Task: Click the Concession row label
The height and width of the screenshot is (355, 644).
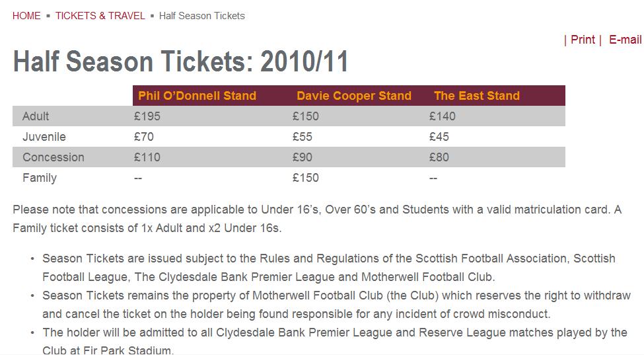Action: click(x=54, y=157)
